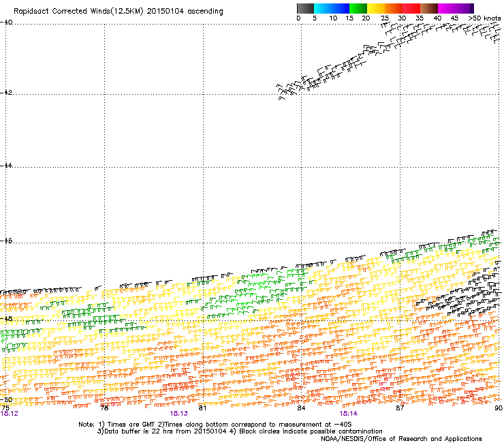Click the brown 35-40 knots legend swatch
Viewport: 504px width, 443px height.
(429, 8)
